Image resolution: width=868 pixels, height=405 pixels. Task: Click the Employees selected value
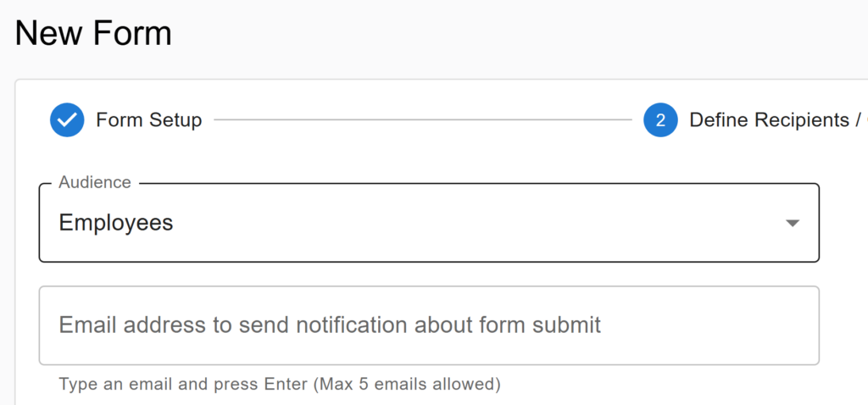[x=115, y=223]
